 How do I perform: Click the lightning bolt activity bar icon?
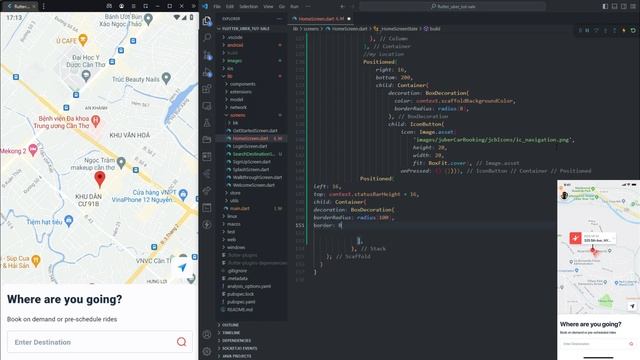(x=207, y=224)
